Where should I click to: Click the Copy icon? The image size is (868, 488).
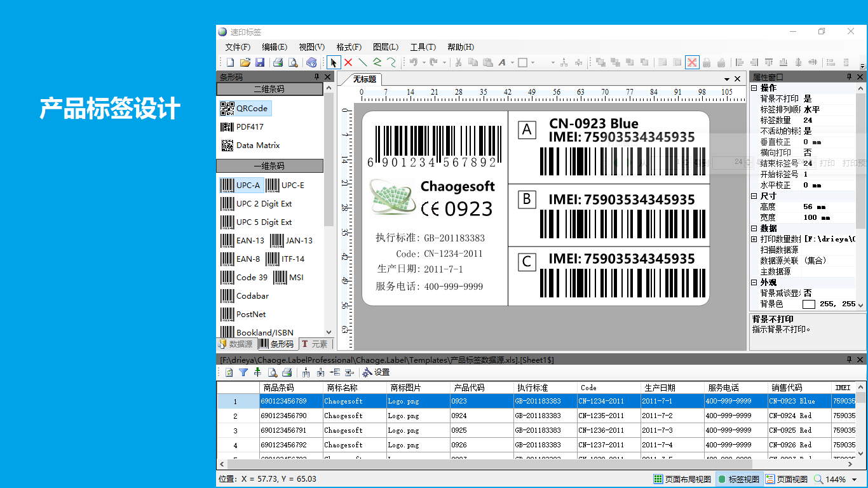coord(473,62)
